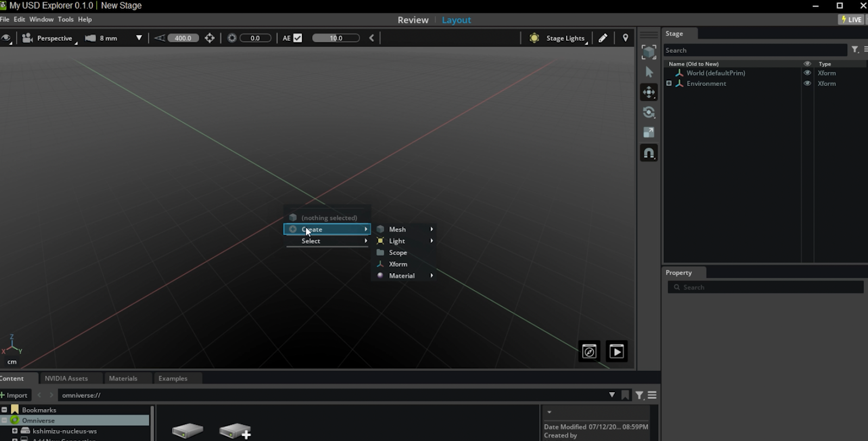Click the 10.0 exposure slider
Viewport: 868px width, 441px height.
336,38
